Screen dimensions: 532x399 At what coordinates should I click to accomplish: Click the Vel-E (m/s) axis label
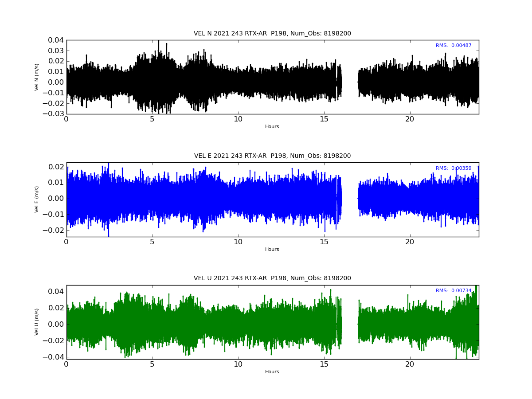point(37,199)
